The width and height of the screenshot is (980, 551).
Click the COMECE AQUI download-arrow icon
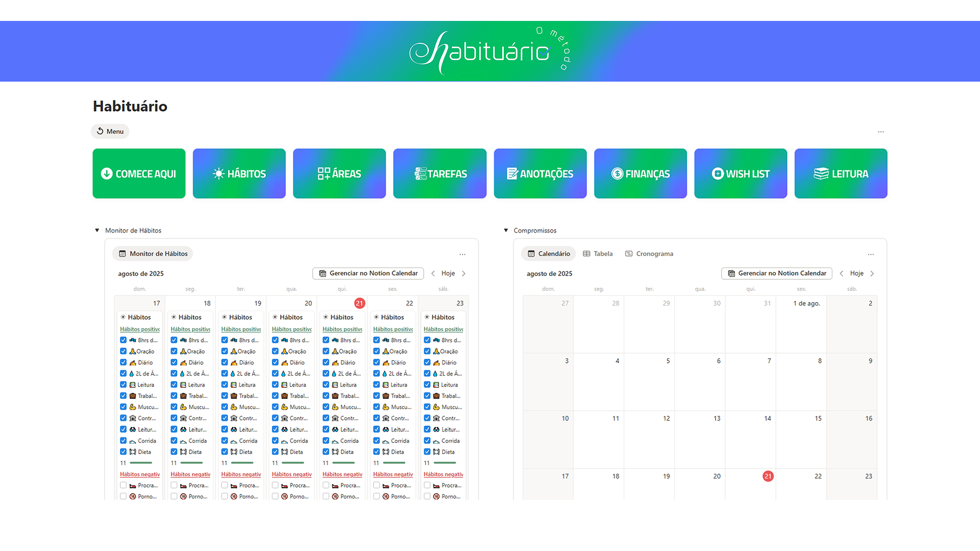point(106,173)
